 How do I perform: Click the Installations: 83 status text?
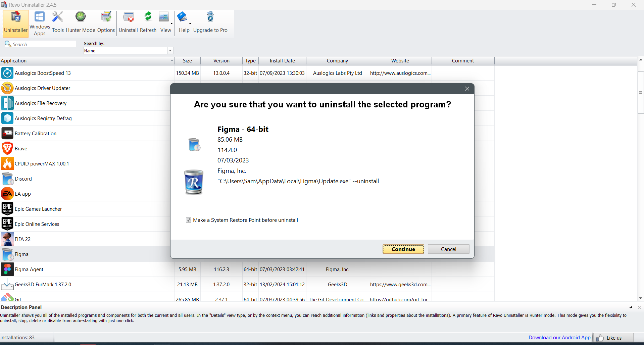click(x=17, y=338)
